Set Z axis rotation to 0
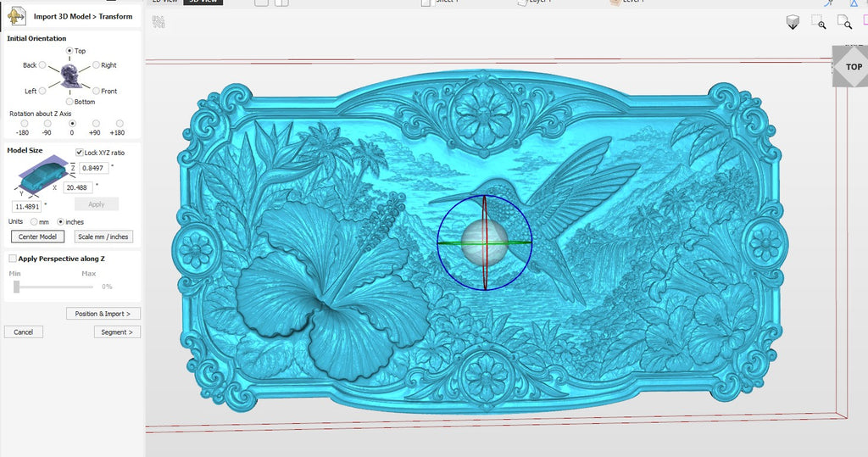The height and width of the screenshot is (457, 868). pos(72,124)
